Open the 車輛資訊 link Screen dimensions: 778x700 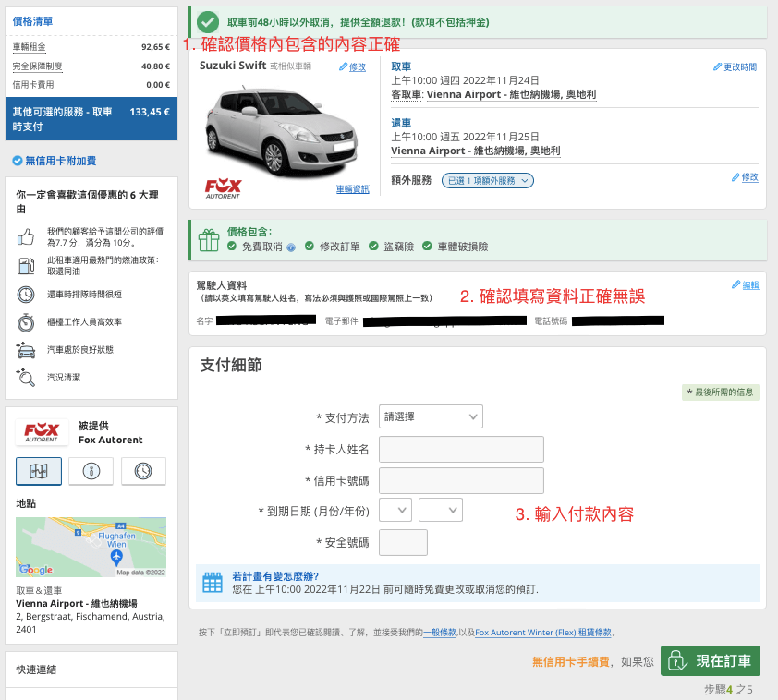(353, 189)
